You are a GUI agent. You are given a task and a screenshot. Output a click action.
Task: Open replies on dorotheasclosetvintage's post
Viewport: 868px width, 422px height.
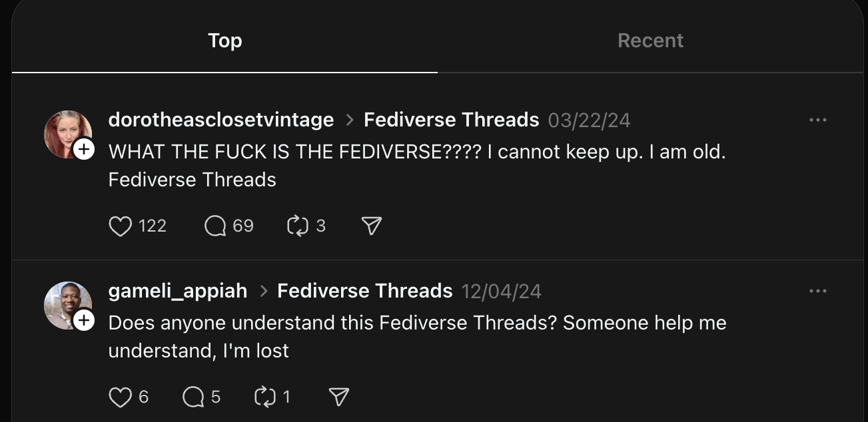point(215,226)
